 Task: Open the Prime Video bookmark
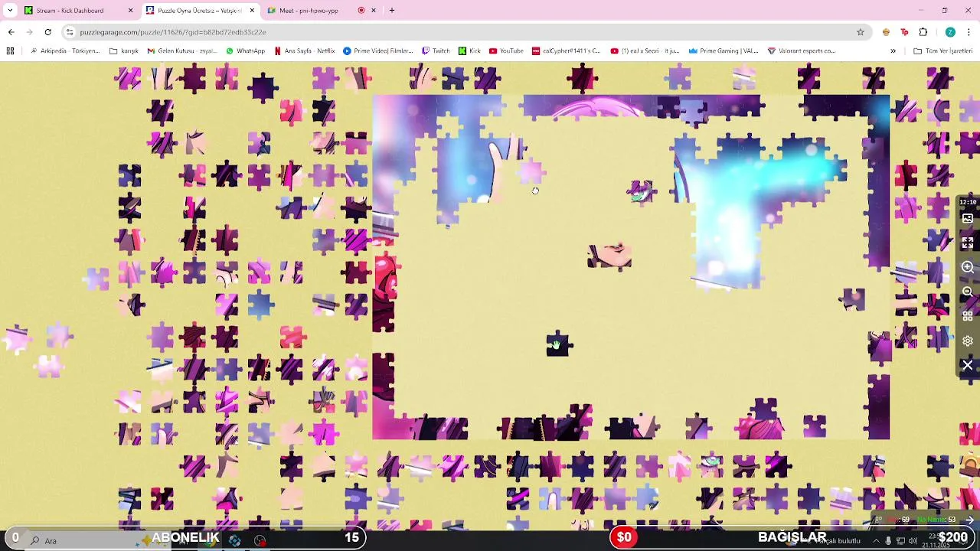point(377,51)
